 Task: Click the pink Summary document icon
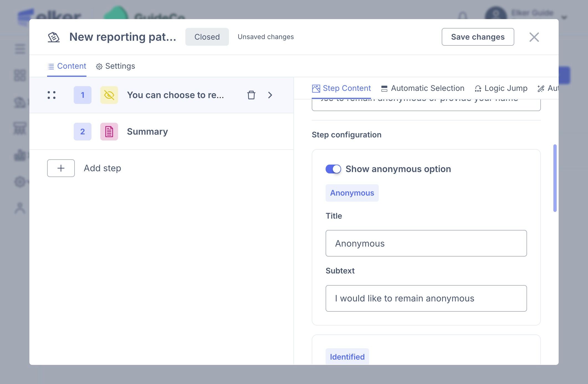109,132
